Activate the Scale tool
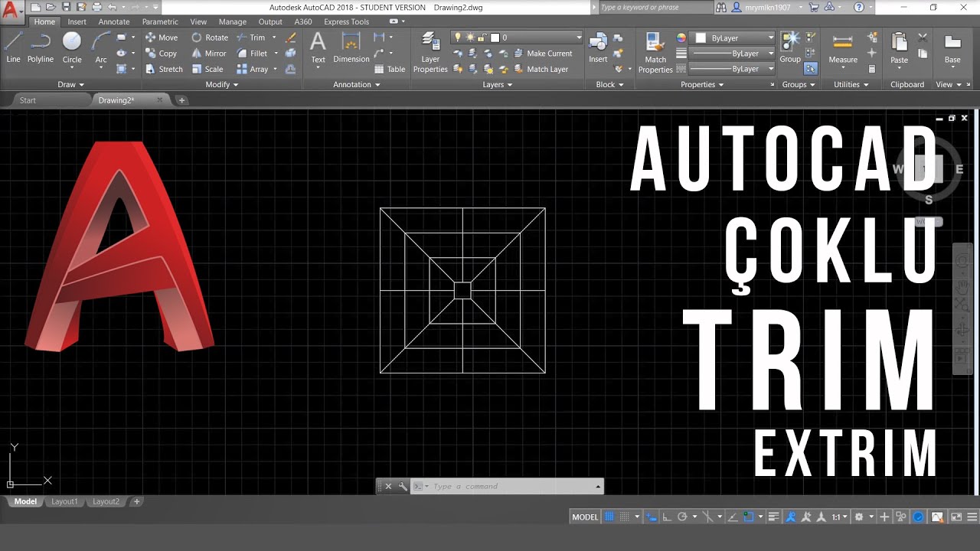This screenshot has width=980, height=551. pos(207,69)
